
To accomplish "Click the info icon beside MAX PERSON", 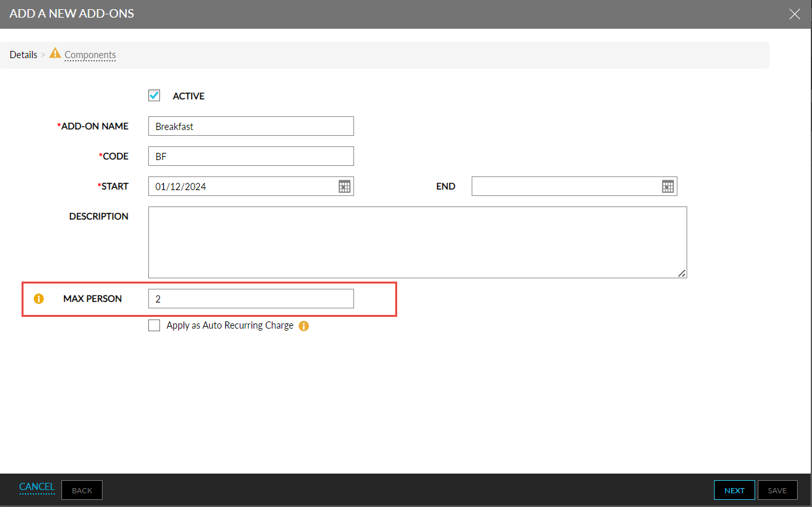I will tap(39, 299).
